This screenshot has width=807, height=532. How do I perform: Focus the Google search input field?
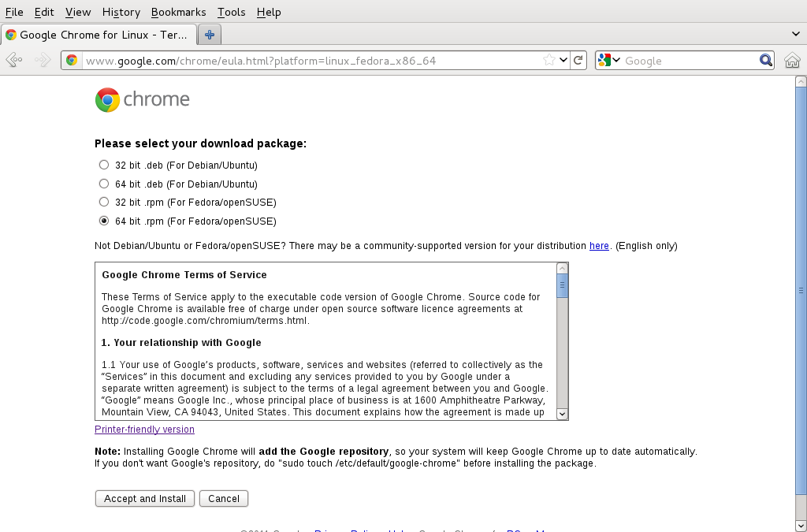(690, 61)
